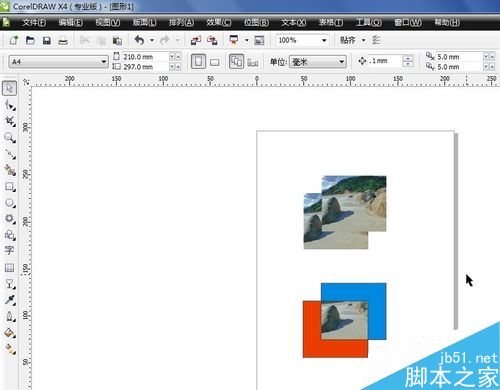Activate the Text tool (字)
The image size is (500, 390).
tap(9, 250)
